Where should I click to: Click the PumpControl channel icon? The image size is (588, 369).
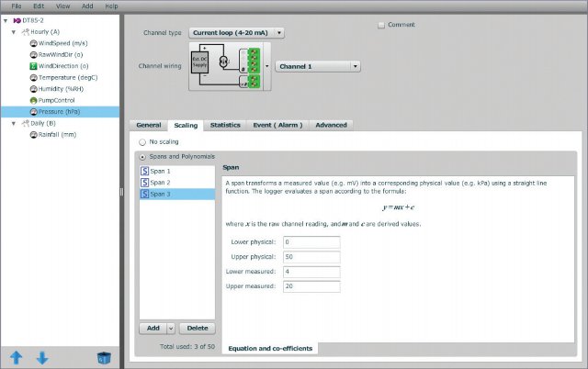pos(34,100)
